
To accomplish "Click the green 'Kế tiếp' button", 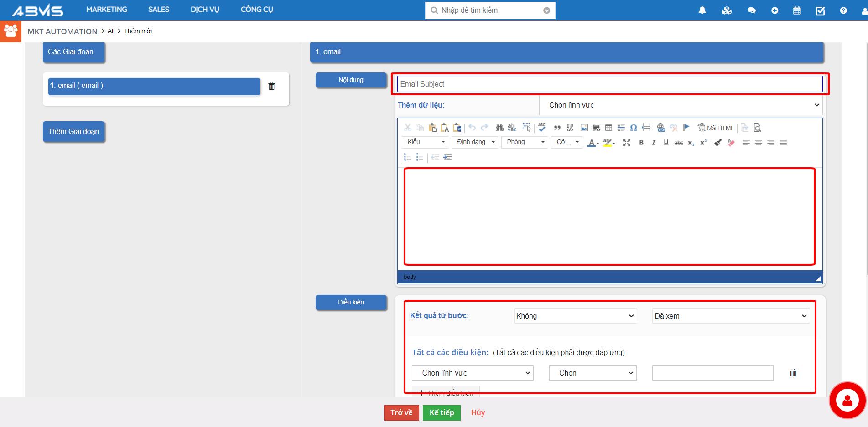I will pyautogui.click(x=442, y=412).
